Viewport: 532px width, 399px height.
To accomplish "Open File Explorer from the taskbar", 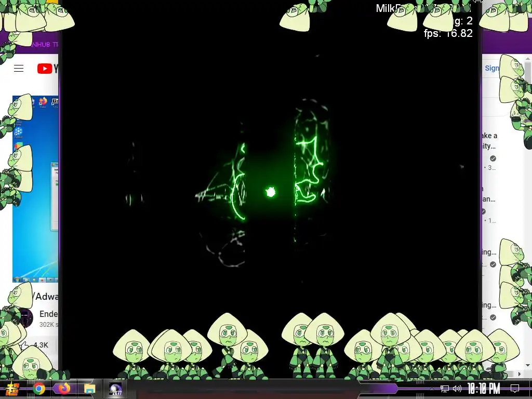I will (x=89, y=389).
